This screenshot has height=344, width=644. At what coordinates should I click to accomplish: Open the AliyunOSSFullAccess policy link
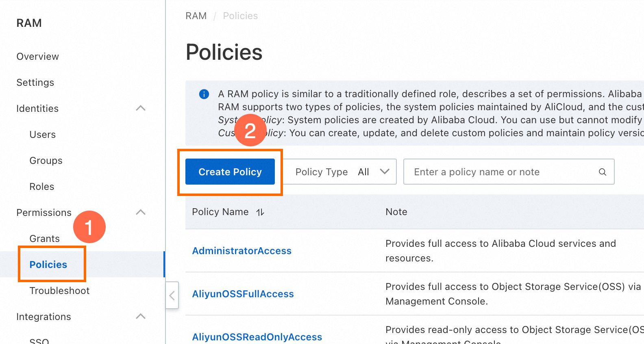tap(243, 294)
